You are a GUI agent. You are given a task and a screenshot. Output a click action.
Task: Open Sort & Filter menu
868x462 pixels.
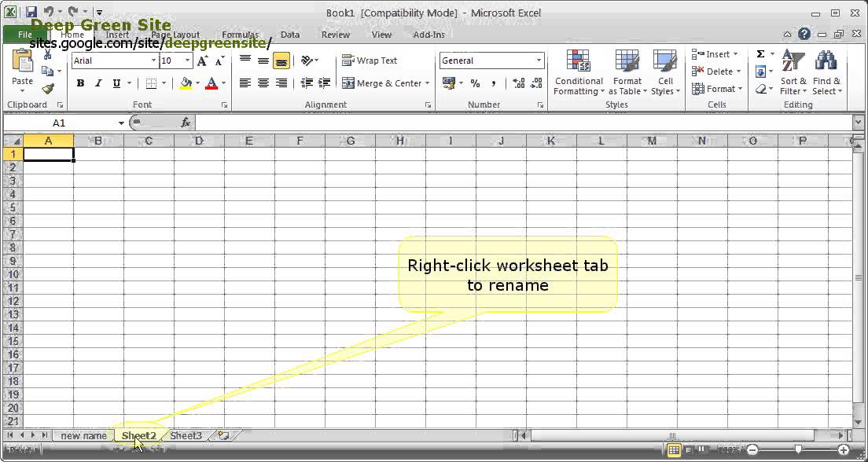tap(794, 72)
